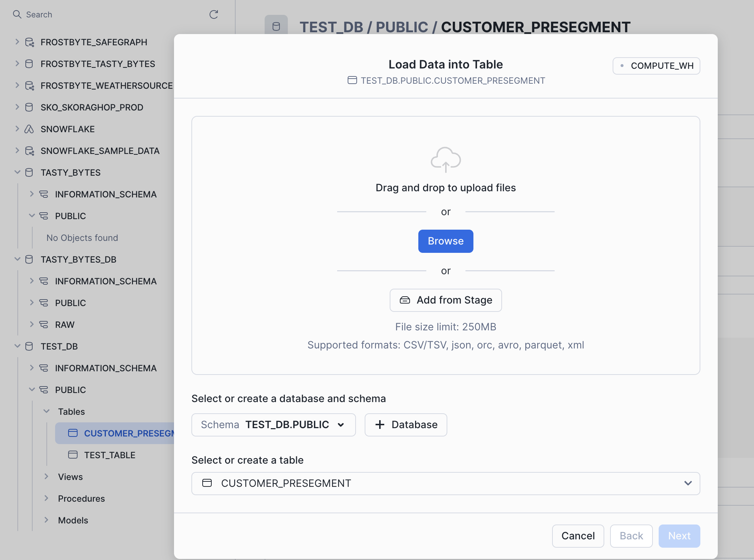Cancel the Load Data dialog

click(x=578, y=536)
